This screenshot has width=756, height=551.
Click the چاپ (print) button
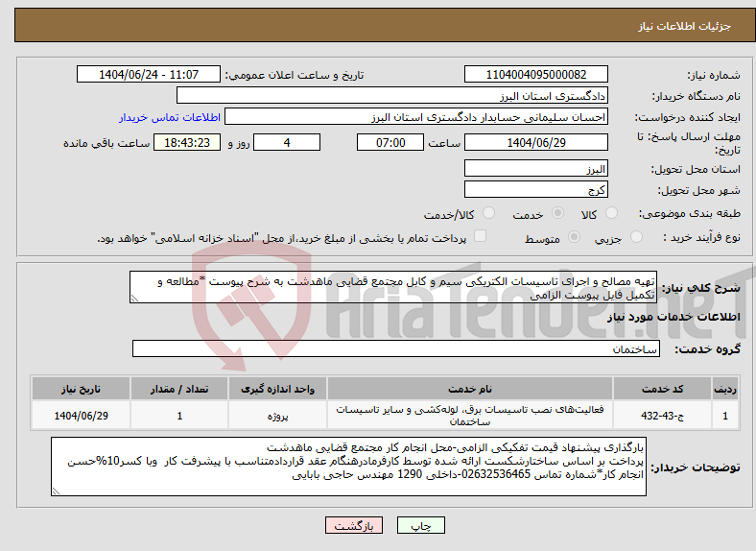(x=420, y=525)
